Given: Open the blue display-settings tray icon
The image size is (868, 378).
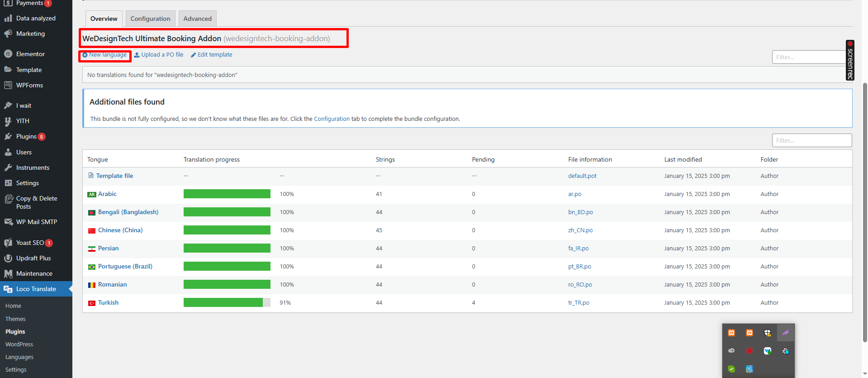Looking at the screenshot, I should tap(749, 369).
